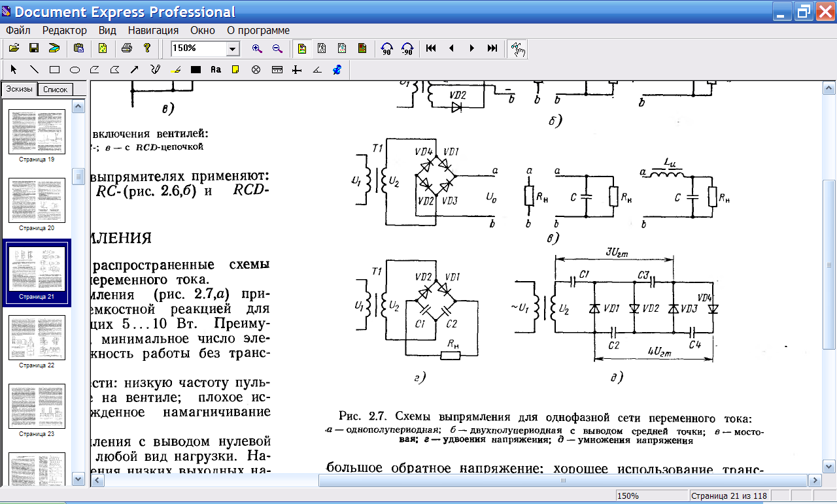The height and width of the screenshot is (504, 837).
Task: Switch to the second page view mode icon
Action: pos(322,48)
